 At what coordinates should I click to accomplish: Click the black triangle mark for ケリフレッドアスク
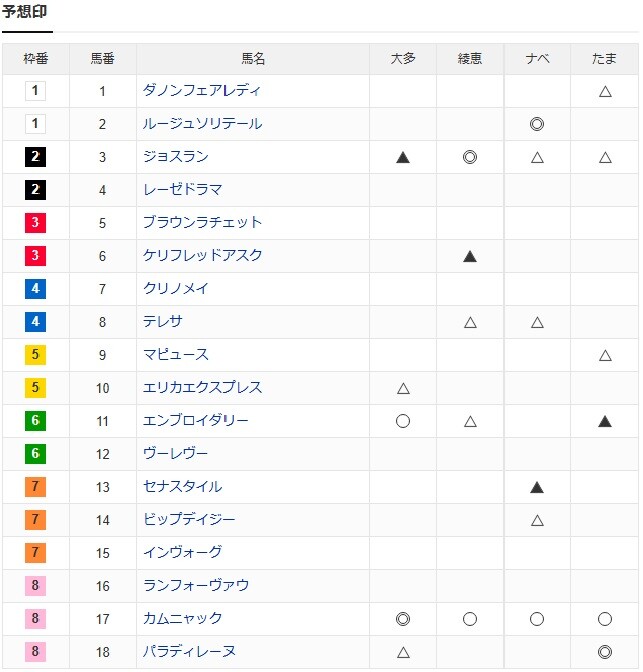click(470, 256)
